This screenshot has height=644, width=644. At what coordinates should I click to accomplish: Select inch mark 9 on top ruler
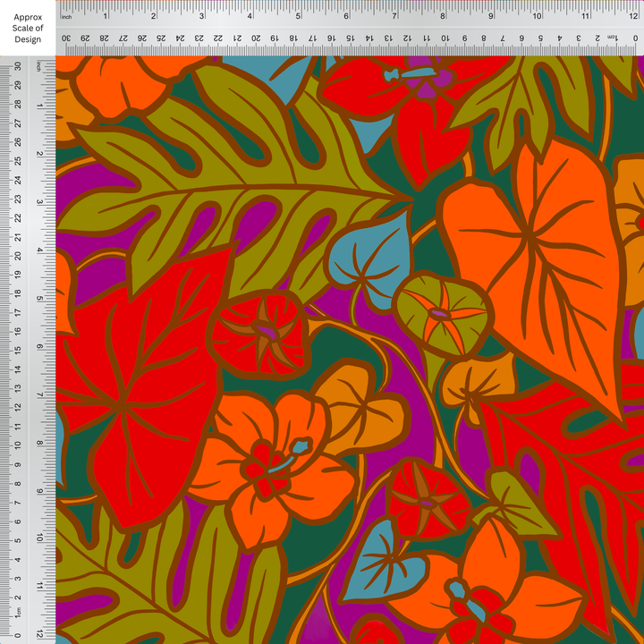tap(491, 16)
